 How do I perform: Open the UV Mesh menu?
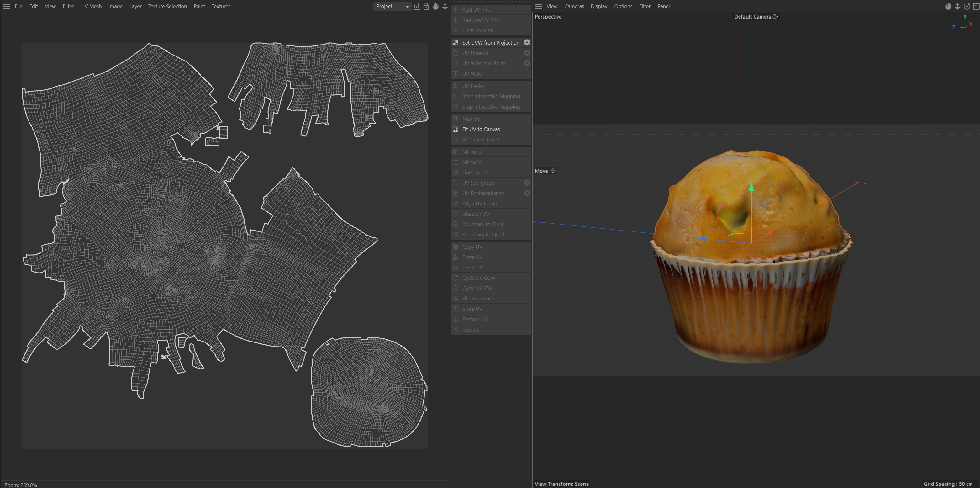point(91,7)
